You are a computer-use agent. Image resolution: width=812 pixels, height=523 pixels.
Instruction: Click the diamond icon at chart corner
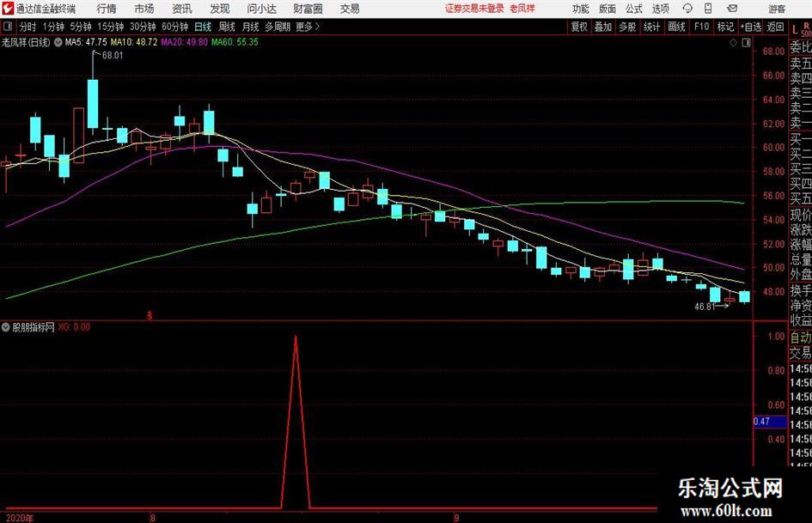[x=733, y=43]
